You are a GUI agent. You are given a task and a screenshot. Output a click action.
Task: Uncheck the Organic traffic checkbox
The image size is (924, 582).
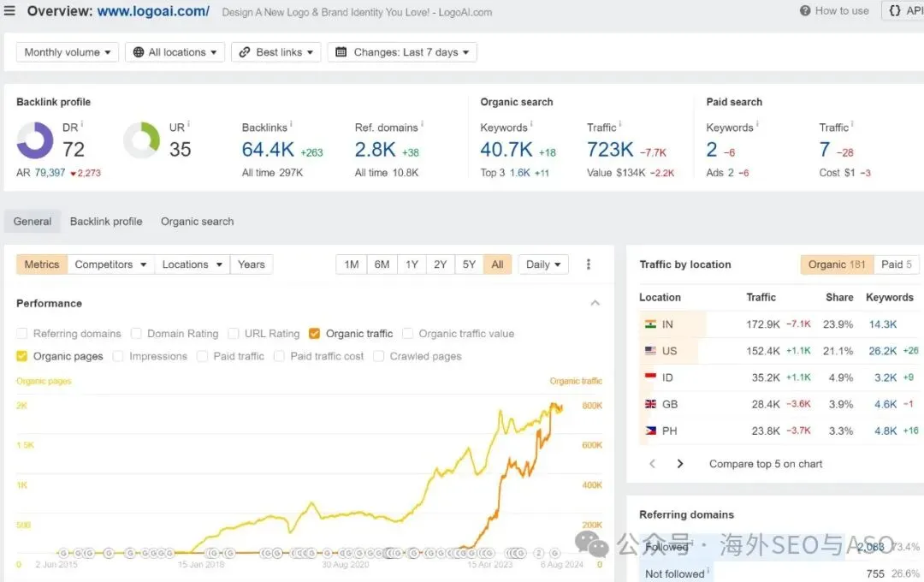tap(314, 334)
